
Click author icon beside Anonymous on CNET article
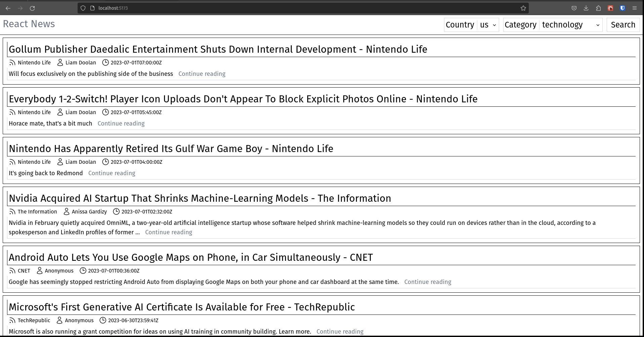point(40,271)
